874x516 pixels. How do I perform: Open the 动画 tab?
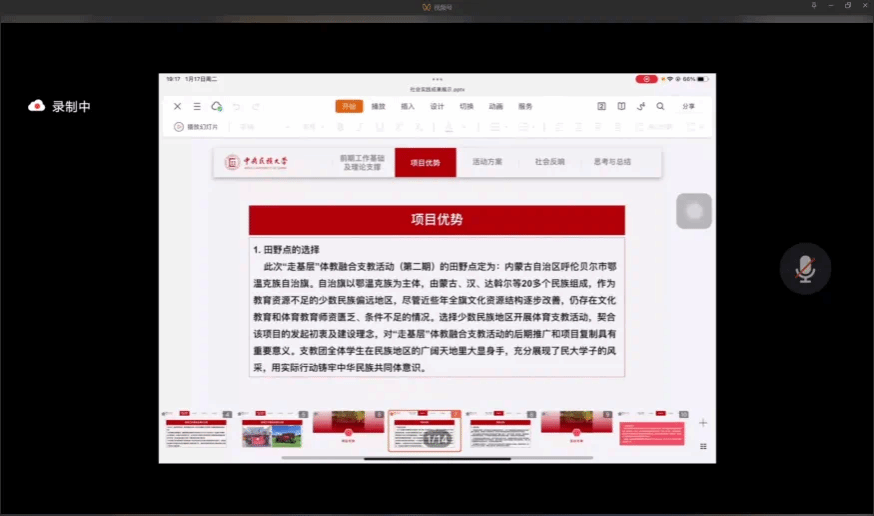pyautogui.click(x=496, y=106)
